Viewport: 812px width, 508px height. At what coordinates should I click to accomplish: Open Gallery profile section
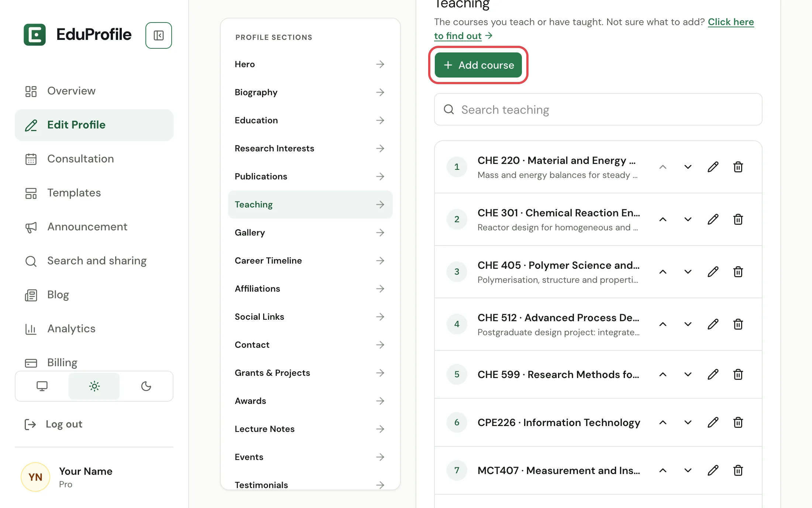[x=310, y=233]
